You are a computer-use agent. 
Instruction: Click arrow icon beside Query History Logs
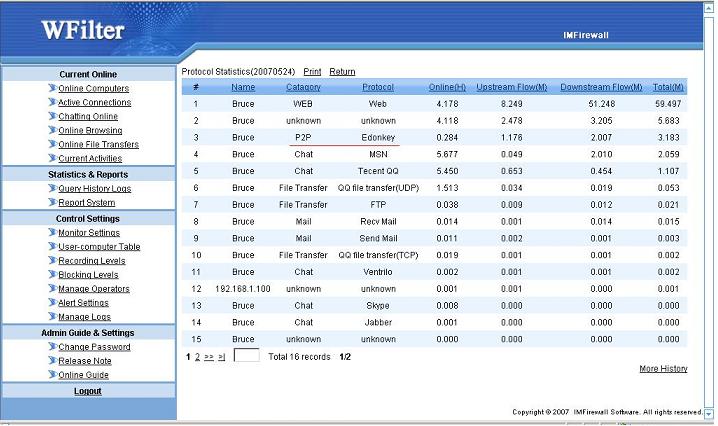click(53, 188)
